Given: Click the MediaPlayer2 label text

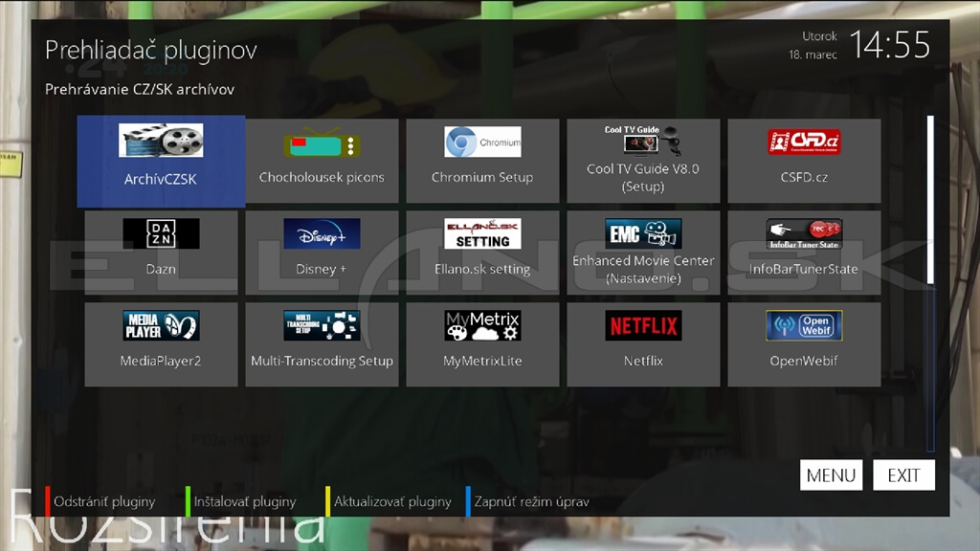Looking at the screenshot, I should tap(161, 361).
